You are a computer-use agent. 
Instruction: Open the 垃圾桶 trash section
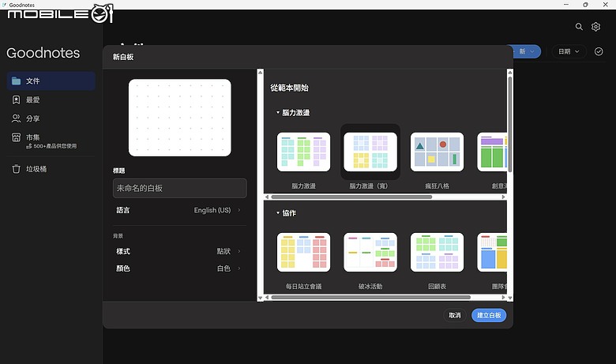pos(51,169)
